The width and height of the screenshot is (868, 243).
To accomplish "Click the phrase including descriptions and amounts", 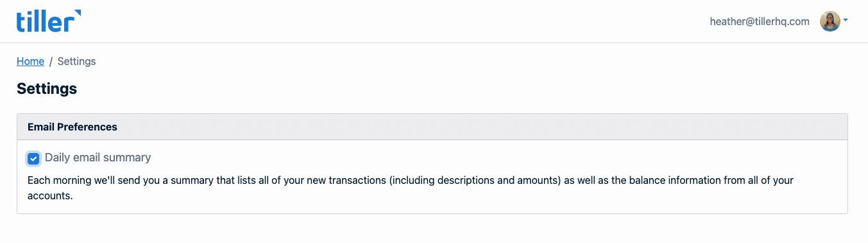I will pos(475,181).
